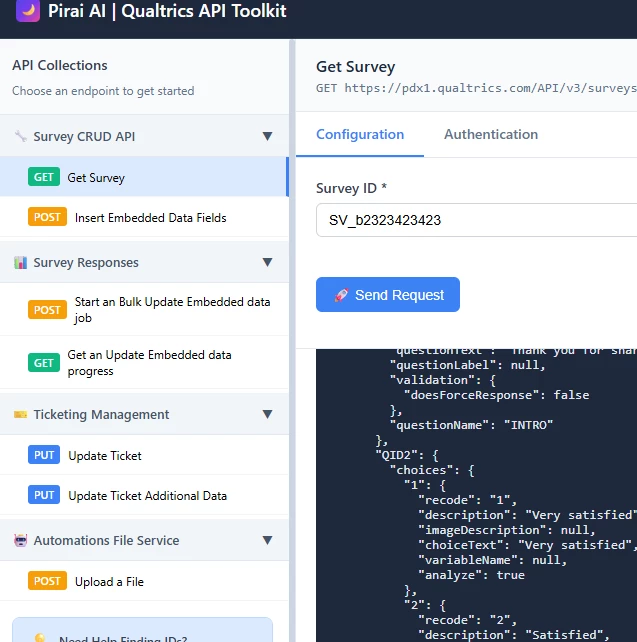Open Start an Bulk Update Embedded data job

pos(144,310)
